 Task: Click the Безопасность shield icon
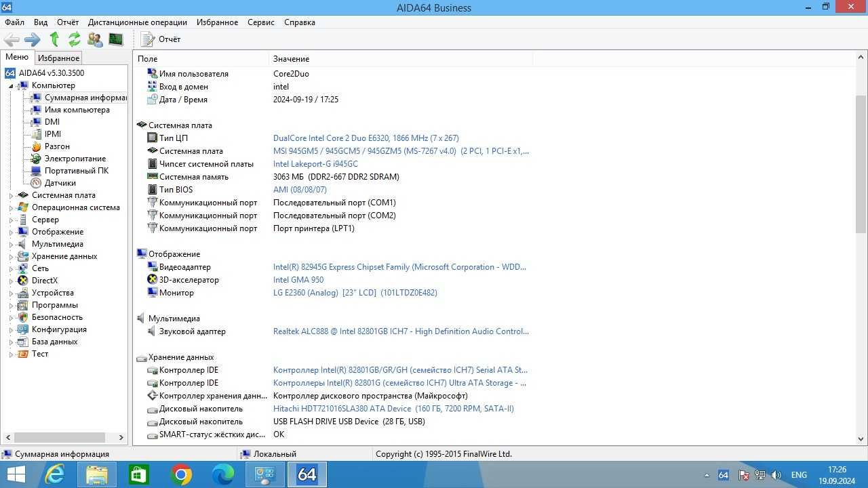tap(23, 317)
